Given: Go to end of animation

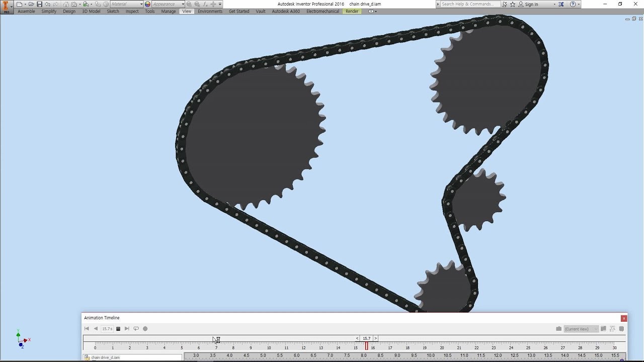Looking at the screenshot, I should click(127, 329).
